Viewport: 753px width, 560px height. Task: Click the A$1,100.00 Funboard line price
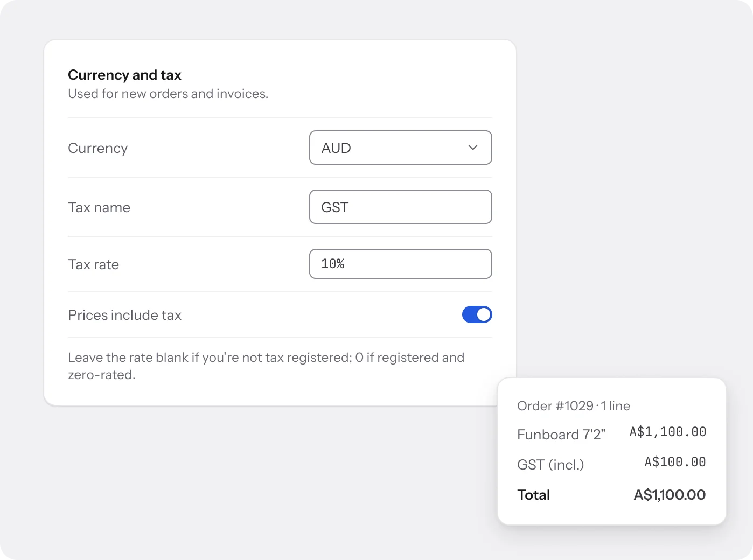coord(668,432)
